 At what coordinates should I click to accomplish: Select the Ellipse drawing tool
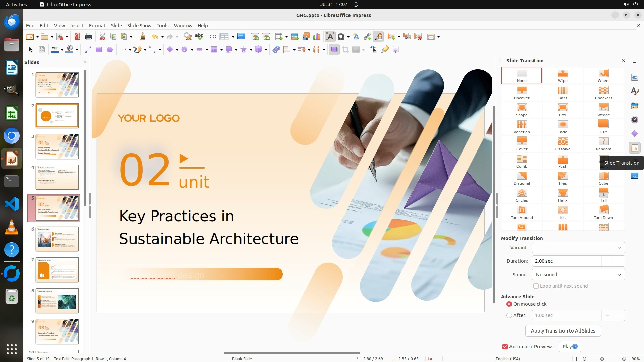109,50
